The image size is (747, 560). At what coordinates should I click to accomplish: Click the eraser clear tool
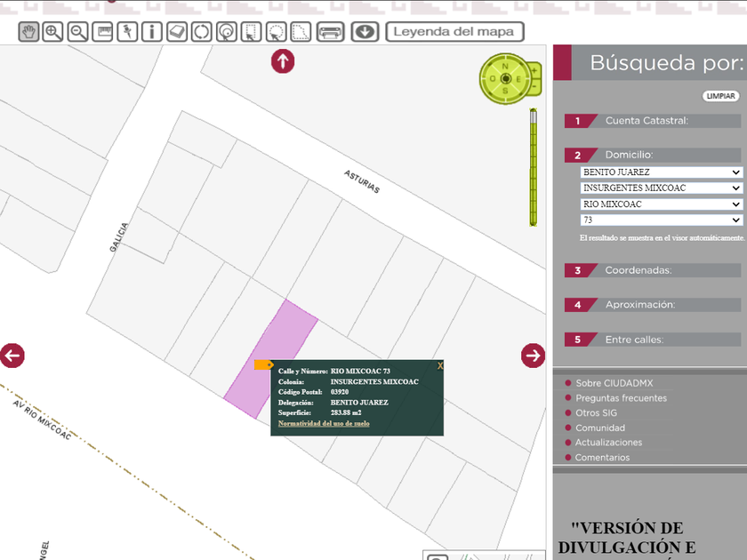[177, 32]
